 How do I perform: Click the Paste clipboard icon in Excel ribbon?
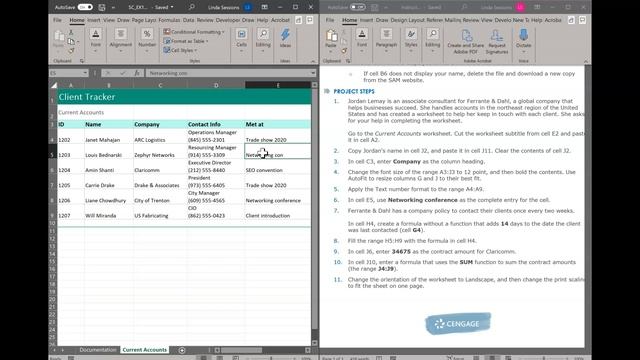point(59,36)
